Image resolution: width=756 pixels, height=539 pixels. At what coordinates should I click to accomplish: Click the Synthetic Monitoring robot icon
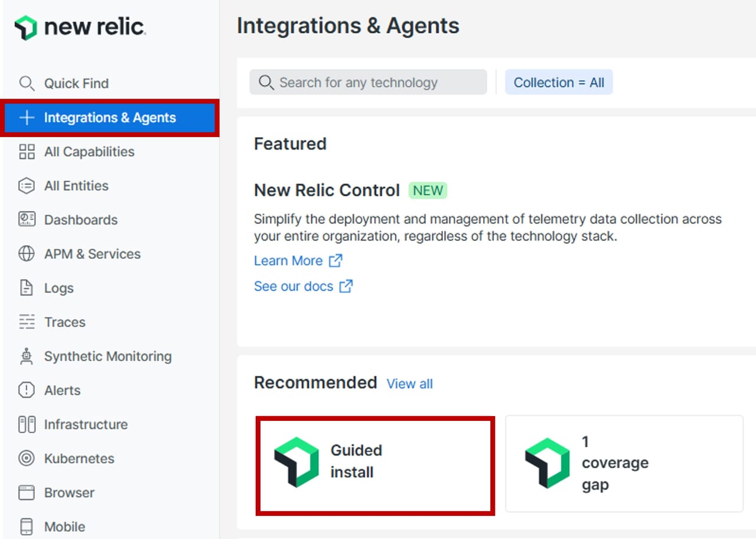(x=27, y=356)
